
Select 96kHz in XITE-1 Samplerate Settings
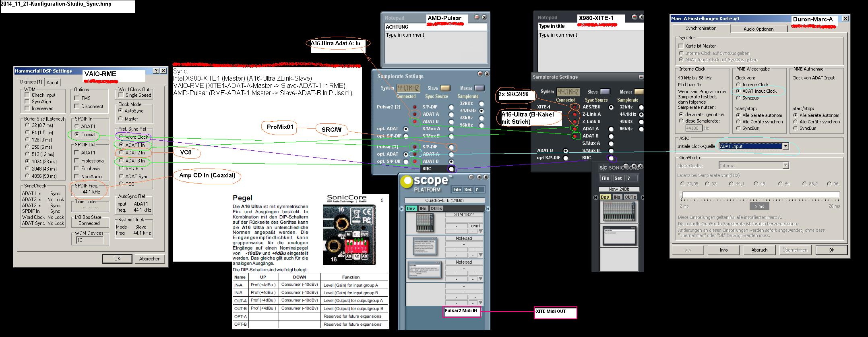[x=641, y=129]
